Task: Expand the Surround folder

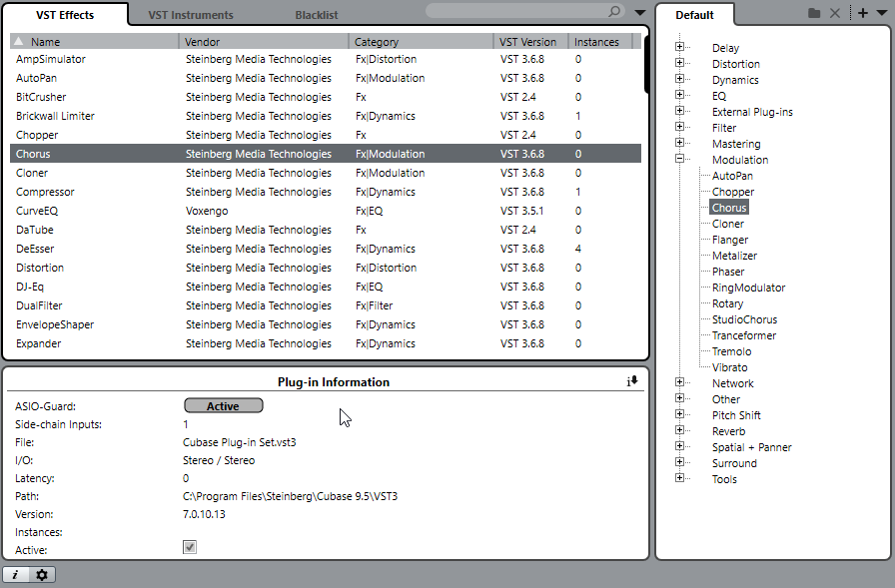Action: pos(679,462)
